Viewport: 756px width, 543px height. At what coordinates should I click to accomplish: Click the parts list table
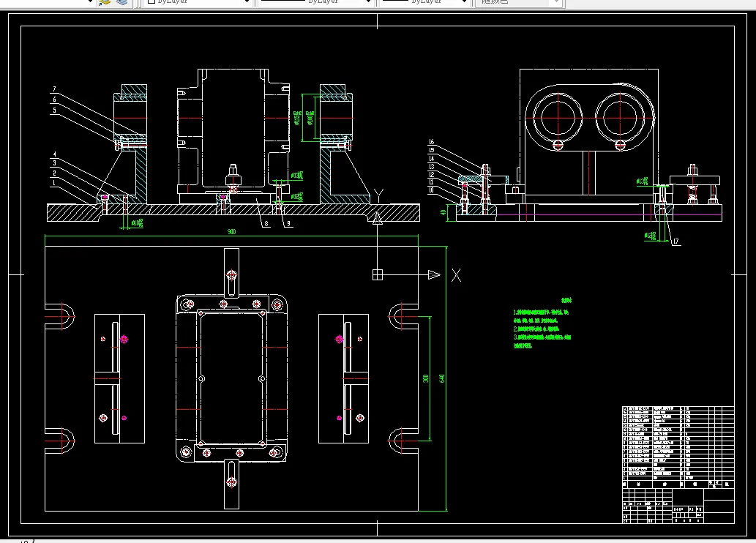click(x=678, y=442)
